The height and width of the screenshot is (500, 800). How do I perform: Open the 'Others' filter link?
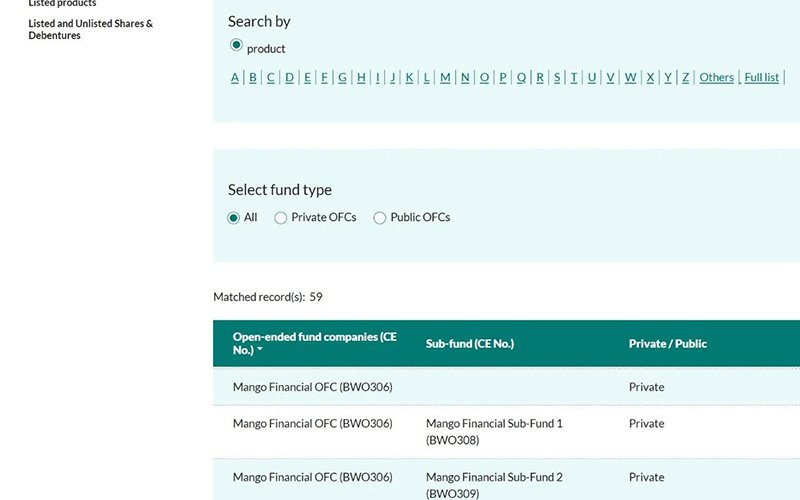pos(716,77)
